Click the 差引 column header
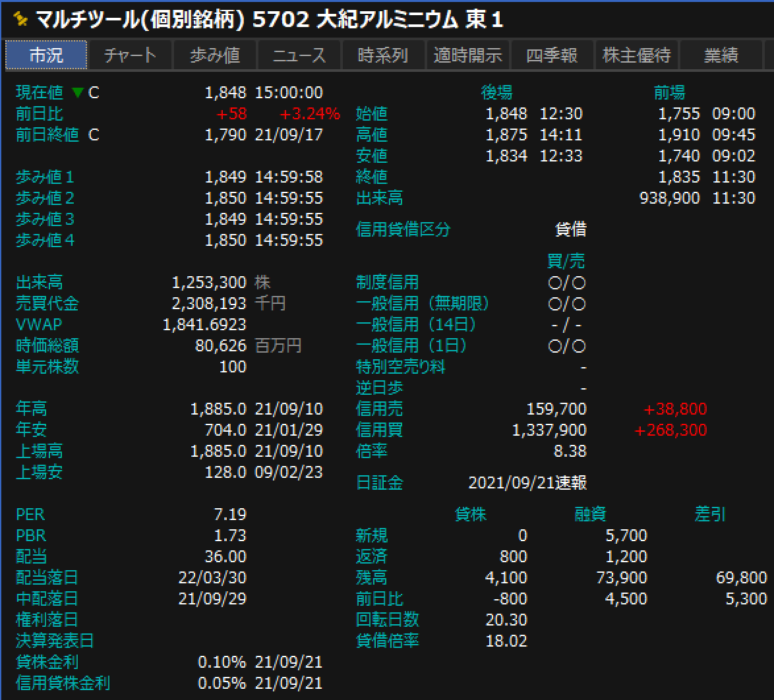This screenshot has width=774, height=700. click(710, 514)
